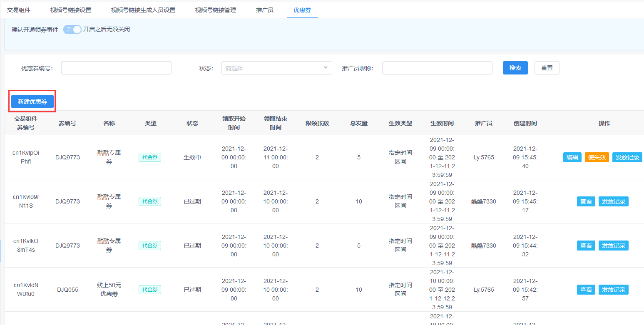
Task: Click 使失效 on the active coupon
Action: pyautogui.click(x=597, y=157)
